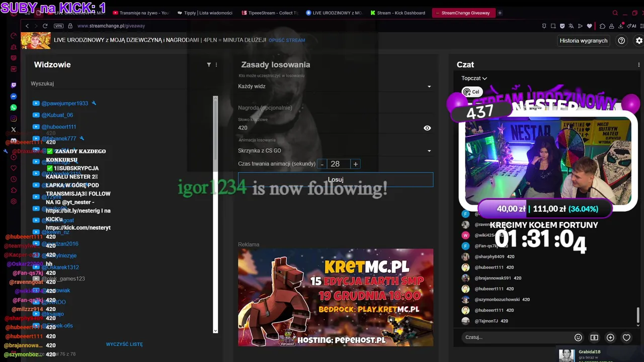Expand the 'Skrzynka z CS GO' animation dropdown

coord(335,151)
